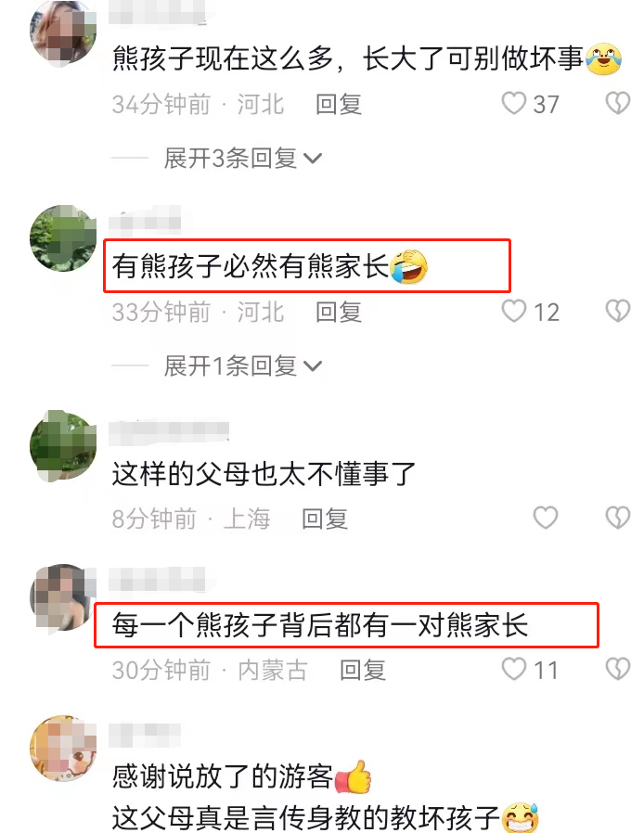Open avatar of 感谢说放了的游客 commenter
The width and height of the screenshot is (644, 833).
click(x=63, y=748)
